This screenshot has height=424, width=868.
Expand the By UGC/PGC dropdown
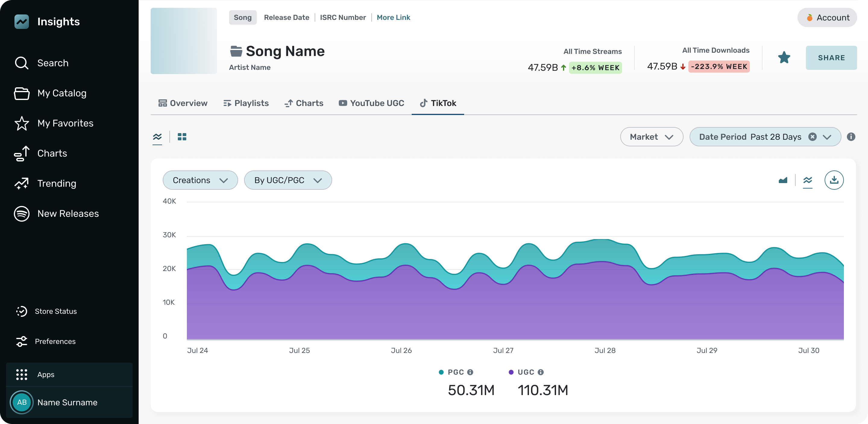click(x=288, y=180)
